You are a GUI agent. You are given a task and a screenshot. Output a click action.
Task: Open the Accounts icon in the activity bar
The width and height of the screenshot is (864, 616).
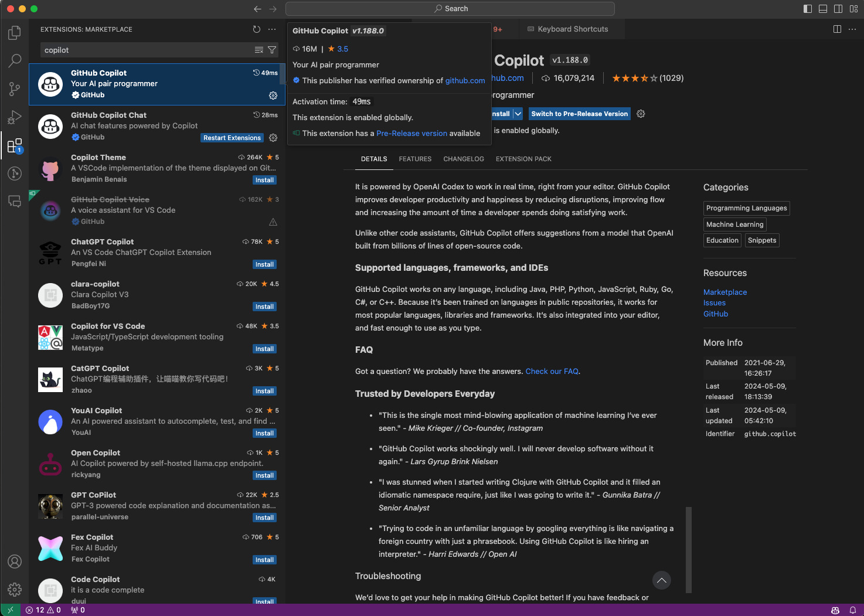[15, 561]
